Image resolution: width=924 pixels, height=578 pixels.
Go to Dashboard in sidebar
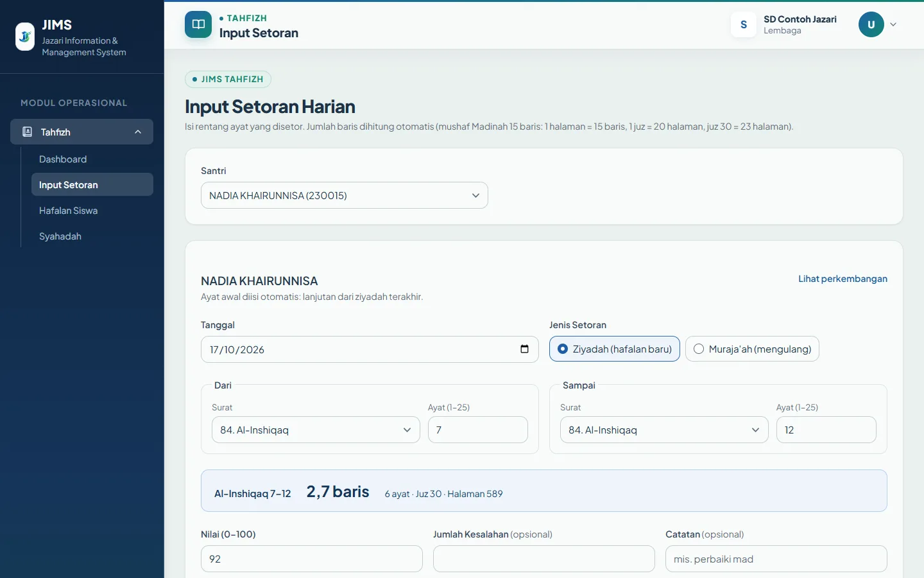click(92, 159)
